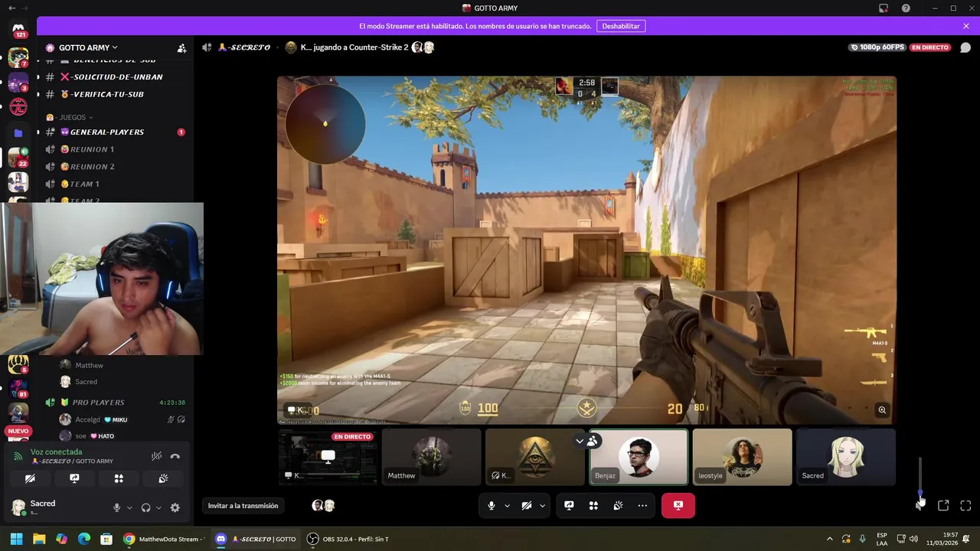980x551 pixels.
Task: Pop out the stream into a window
Action: tap(943, 506)
